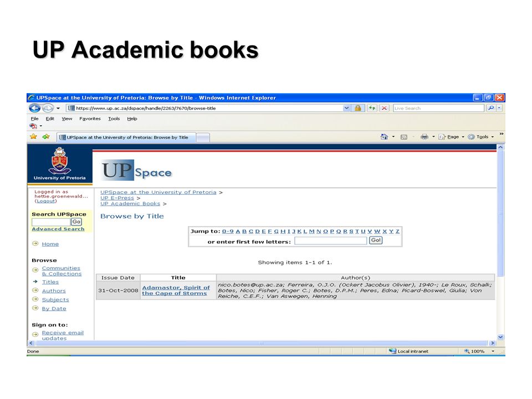Open the Tools gear command bar menu
Image resolution: width=532 pixels, height=399 pixels.
(x=480, y=137)
